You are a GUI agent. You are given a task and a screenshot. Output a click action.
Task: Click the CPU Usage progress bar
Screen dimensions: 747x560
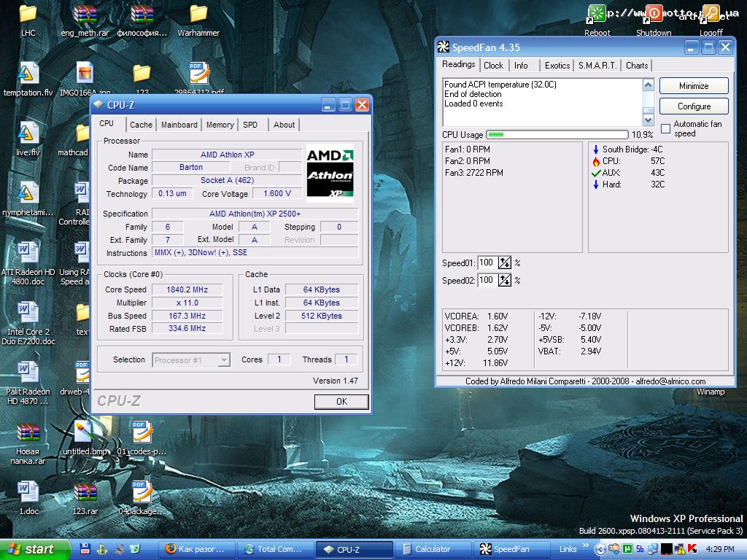coord(557,134)
